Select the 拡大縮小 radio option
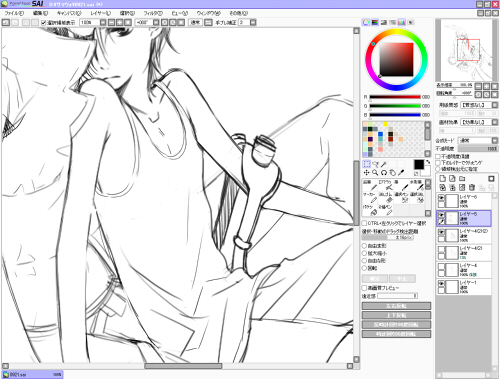The image size is (500, 379). point(364,253)
